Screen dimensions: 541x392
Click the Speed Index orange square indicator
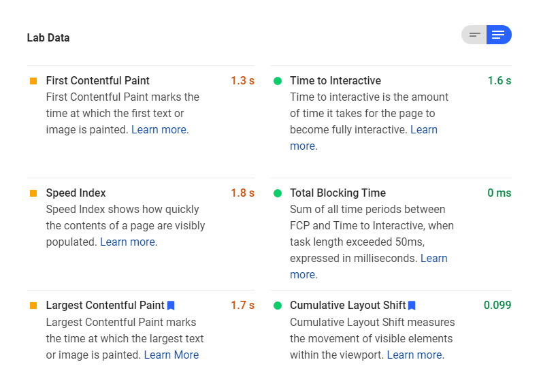pos(33,193)
